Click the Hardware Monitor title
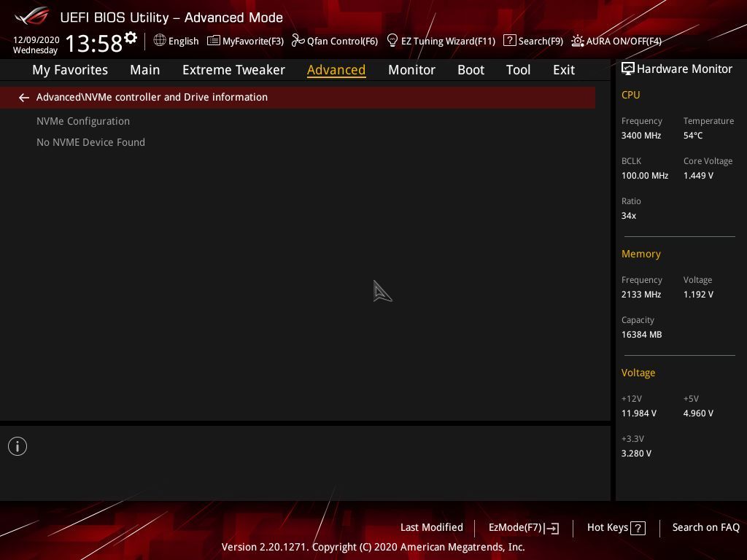Image resolution: width=747 pixels, height=560 pixels. point(684,69)
